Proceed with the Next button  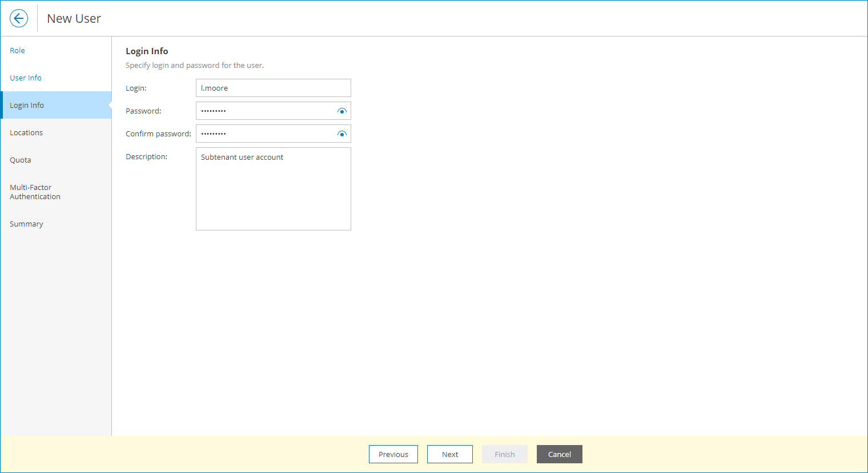click(x=450, y=454)
